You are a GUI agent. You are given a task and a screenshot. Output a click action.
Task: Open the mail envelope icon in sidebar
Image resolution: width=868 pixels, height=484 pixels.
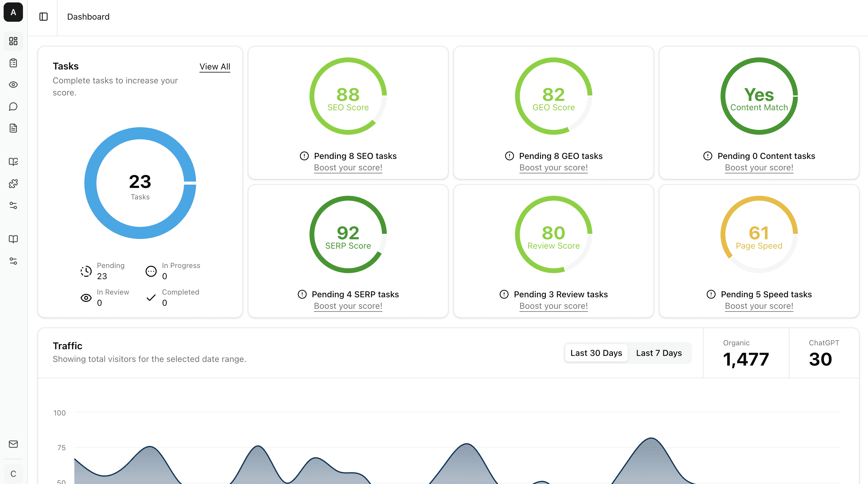pyautogui.click(x=13, y=444)
